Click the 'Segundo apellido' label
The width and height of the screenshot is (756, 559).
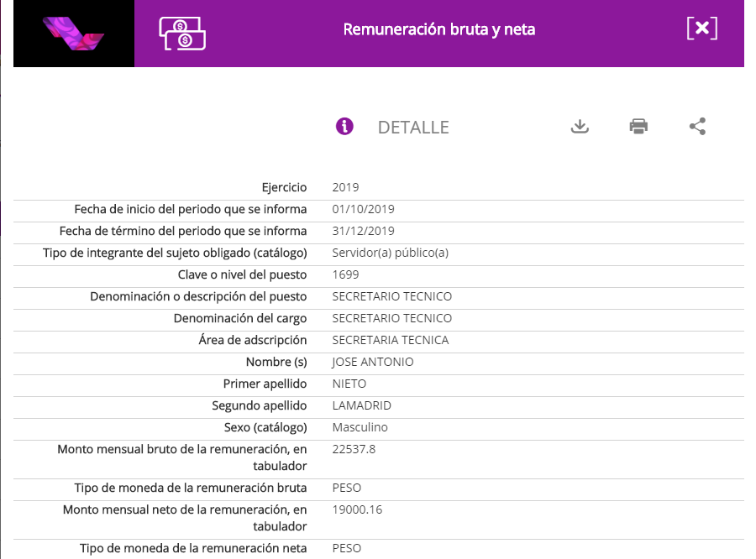(259, 405)
